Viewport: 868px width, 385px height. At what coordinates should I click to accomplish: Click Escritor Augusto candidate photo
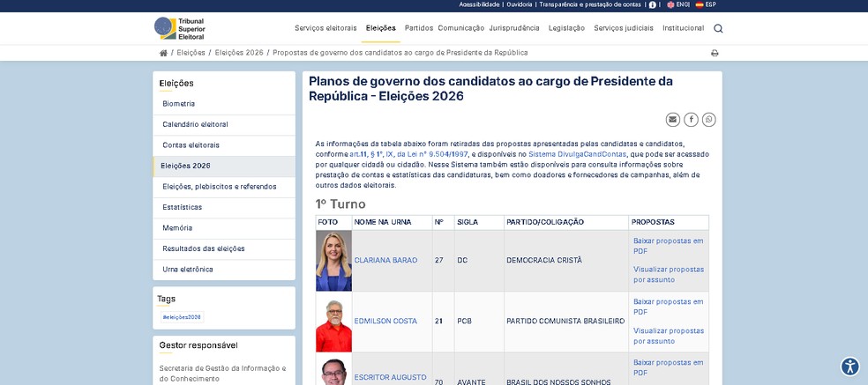click(x=333, y=369)
